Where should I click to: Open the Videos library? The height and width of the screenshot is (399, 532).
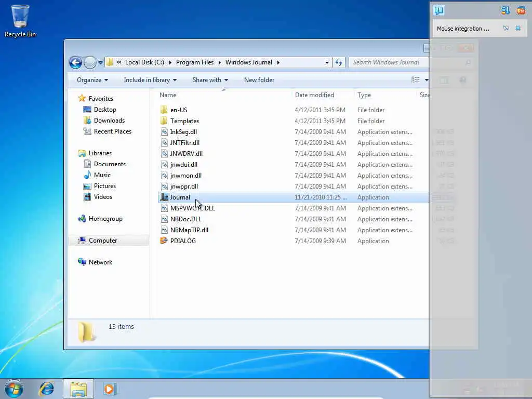pyautogui.click(x=103, y=197)
